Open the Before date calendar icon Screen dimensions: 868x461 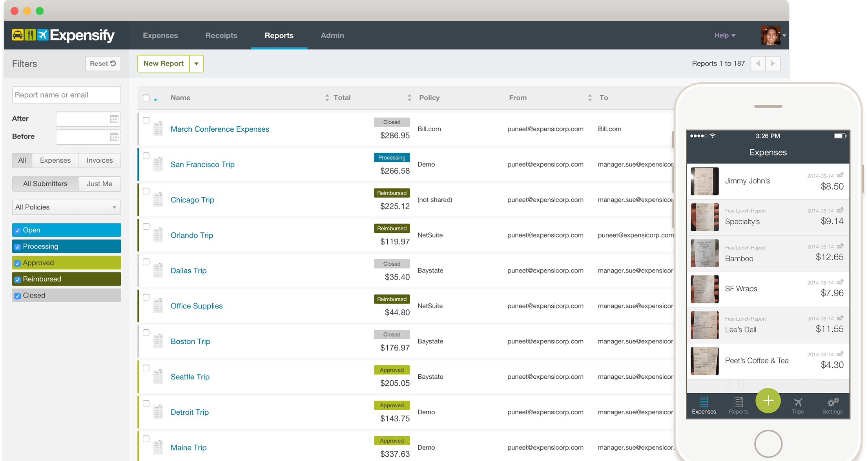click(114, 137)
